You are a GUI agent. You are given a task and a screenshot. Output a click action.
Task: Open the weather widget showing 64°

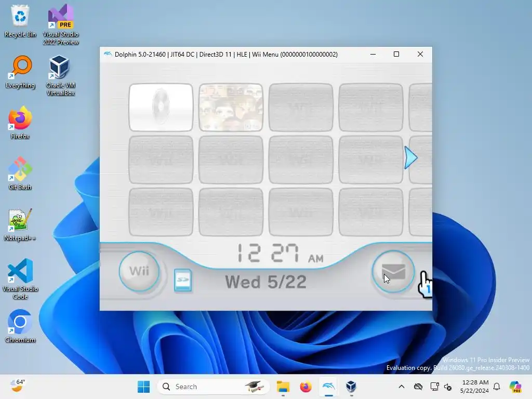click(x=17, y=386)
